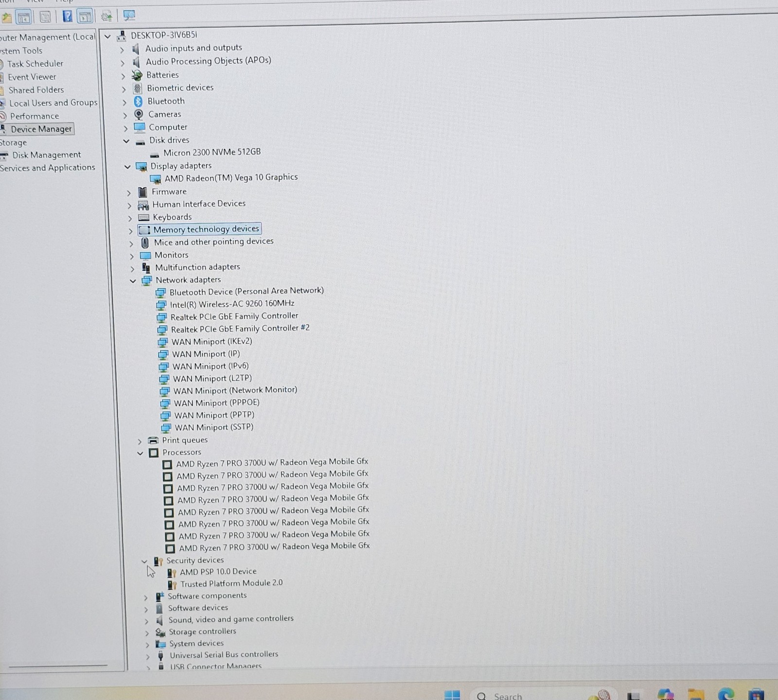Click the Sound, video and game controllers icon
This screenshot has width=778, height=700.
[x=159, y=621]
